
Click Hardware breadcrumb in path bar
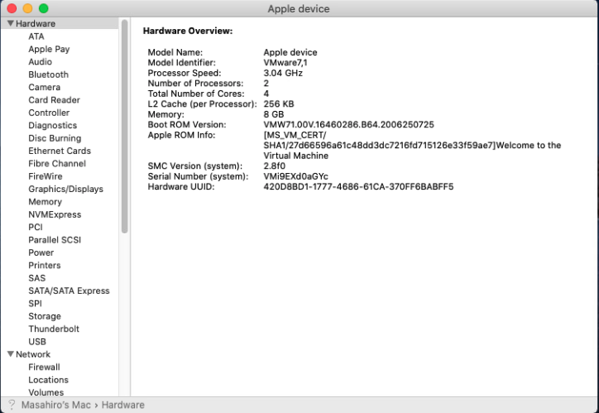point(123,405)
